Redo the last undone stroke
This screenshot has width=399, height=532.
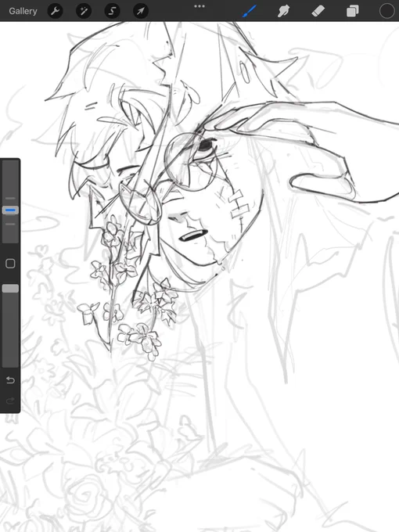[x=10, y=401]
